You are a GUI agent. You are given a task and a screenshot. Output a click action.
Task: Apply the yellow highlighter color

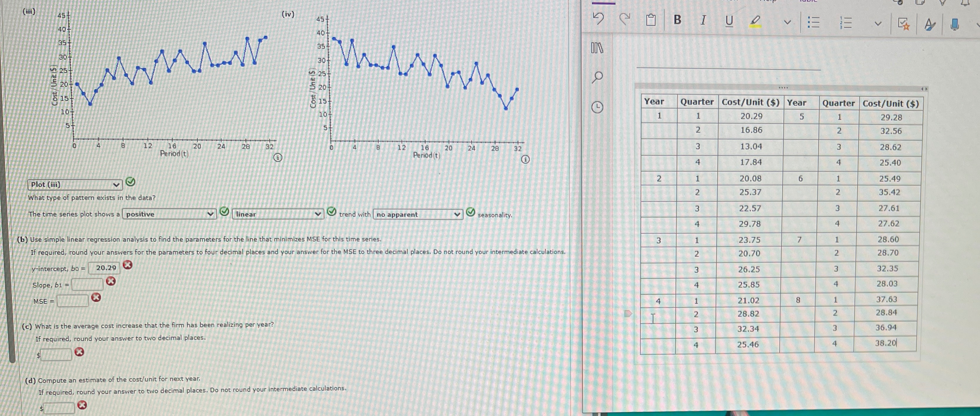point(755,21)
